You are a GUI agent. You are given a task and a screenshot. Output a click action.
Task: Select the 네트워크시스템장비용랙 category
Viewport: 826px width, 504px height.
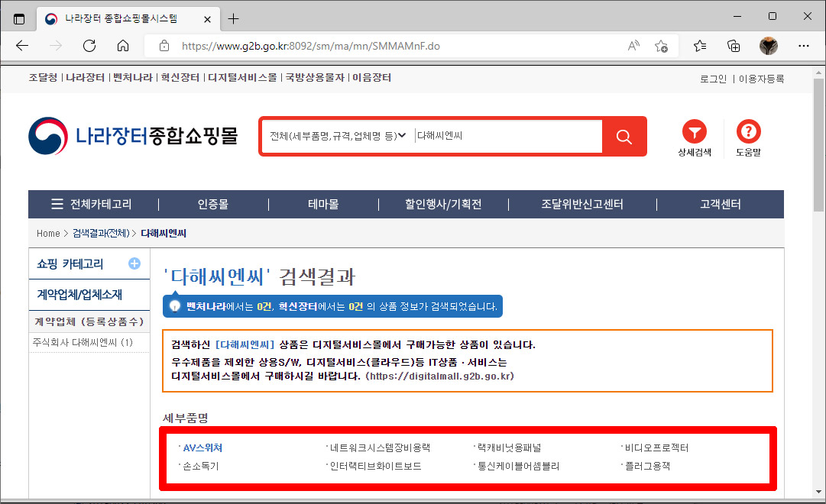380,447
